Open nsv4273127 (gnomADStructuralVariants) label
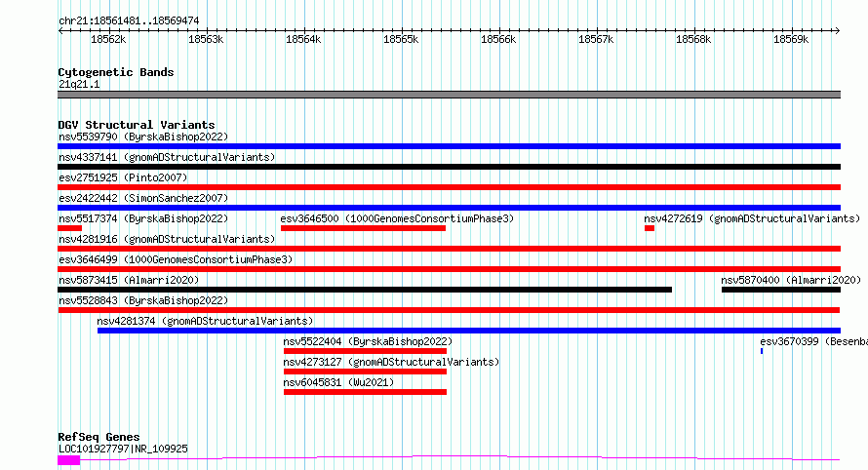Image resolution: width=868 pixels, height=470 pixels. click(x=391, y=362)
